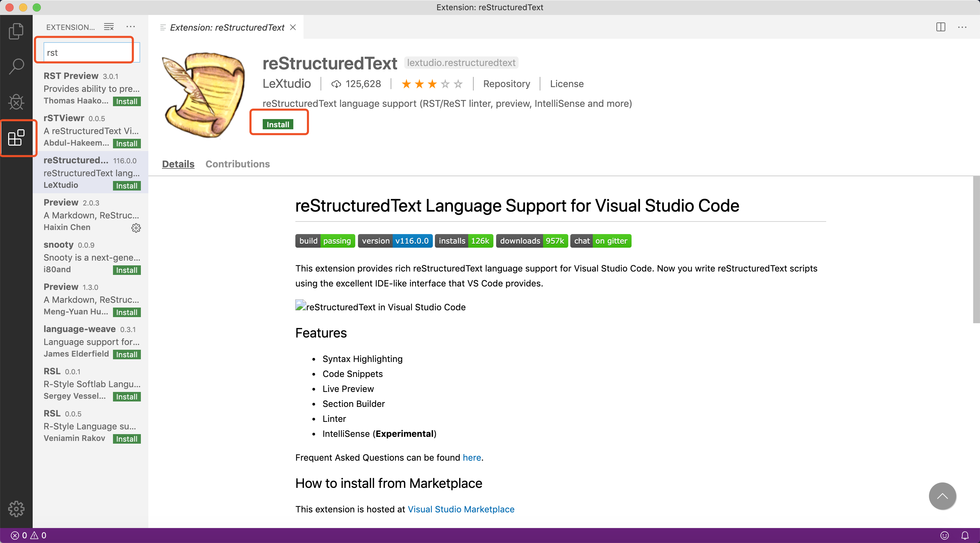Open the Run and Debug view
The height and width of the screenshot is (543, 980).
coord(16,101)
